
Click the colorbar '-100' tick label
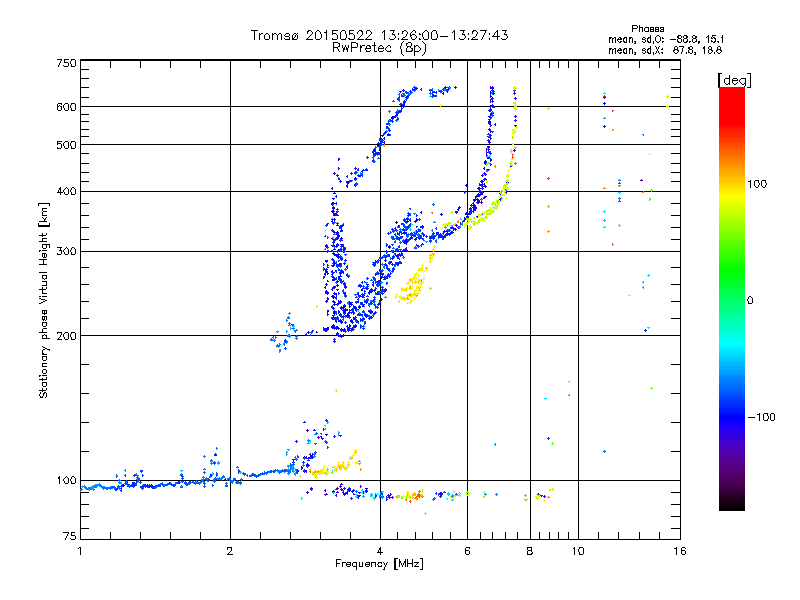click(761, 417)
